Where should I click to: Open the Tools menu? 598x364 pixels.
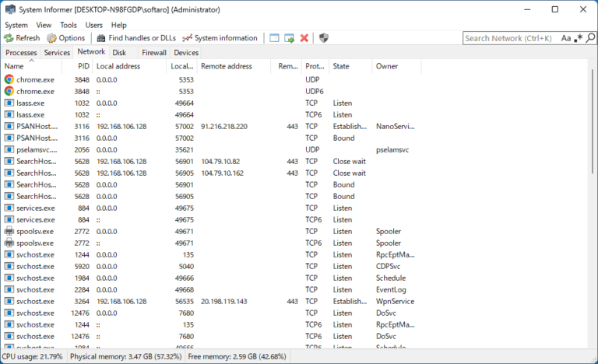(69, 25)
